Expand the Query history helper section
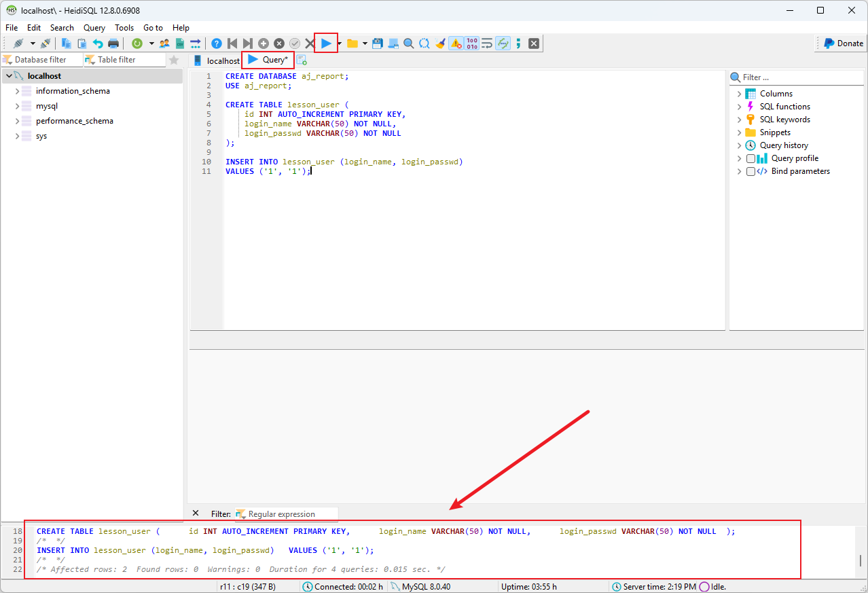Image resolution: width=868 pixels, height=593 pixels. [x=740, y=145]
